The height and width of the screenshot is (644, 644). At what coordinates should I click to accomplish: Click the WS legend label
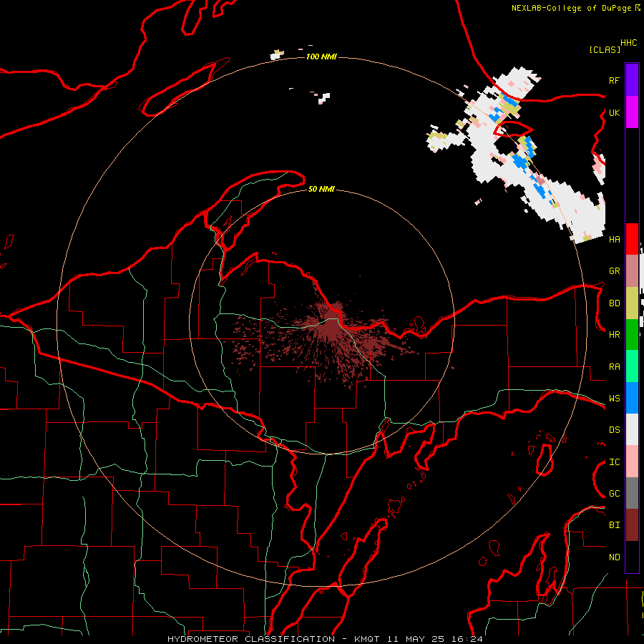tap(614, 399)
